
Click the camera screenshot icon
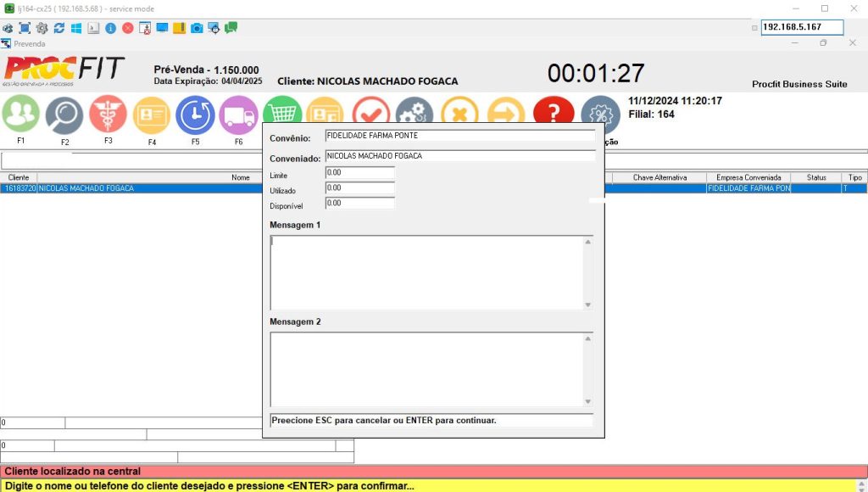point(197,28)
